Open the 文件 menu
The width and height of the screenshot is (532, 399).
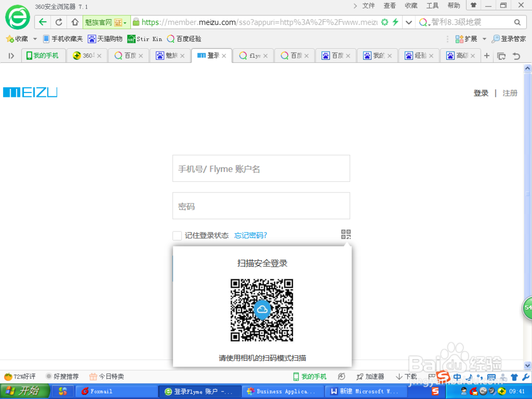click(369, 6)
